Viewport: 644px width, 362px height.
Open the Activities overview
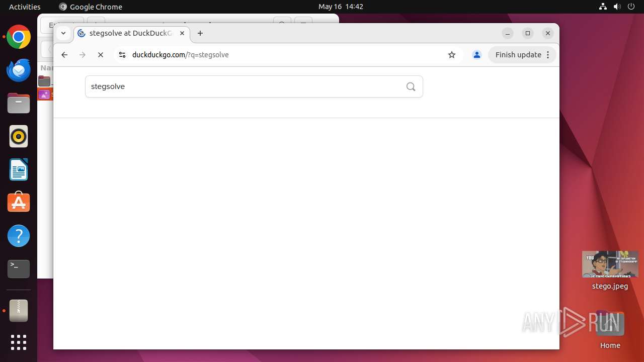coord(25,7)
